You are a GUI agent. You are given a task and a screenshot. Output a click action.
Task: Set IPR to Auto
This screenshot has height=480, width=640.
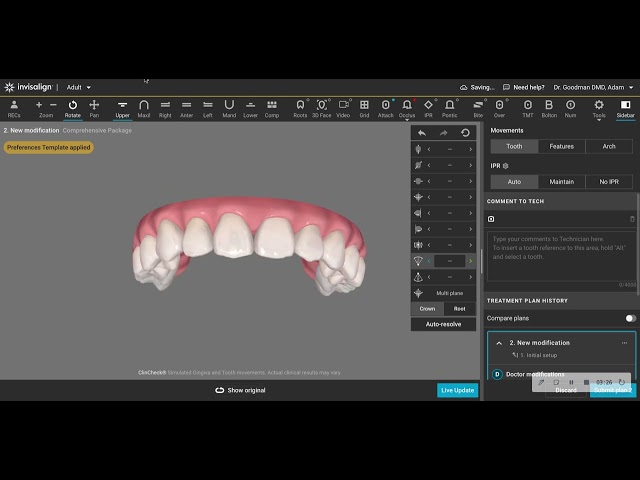[514, 182]
